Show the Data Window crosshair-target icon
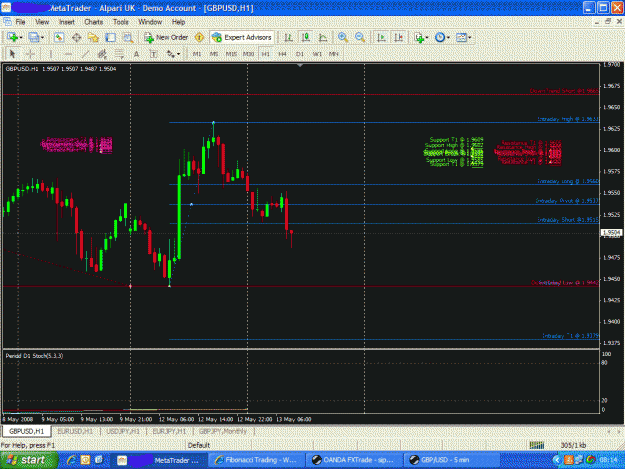The height and width of the screenshot is (469, 625). [x=77, y=37]
